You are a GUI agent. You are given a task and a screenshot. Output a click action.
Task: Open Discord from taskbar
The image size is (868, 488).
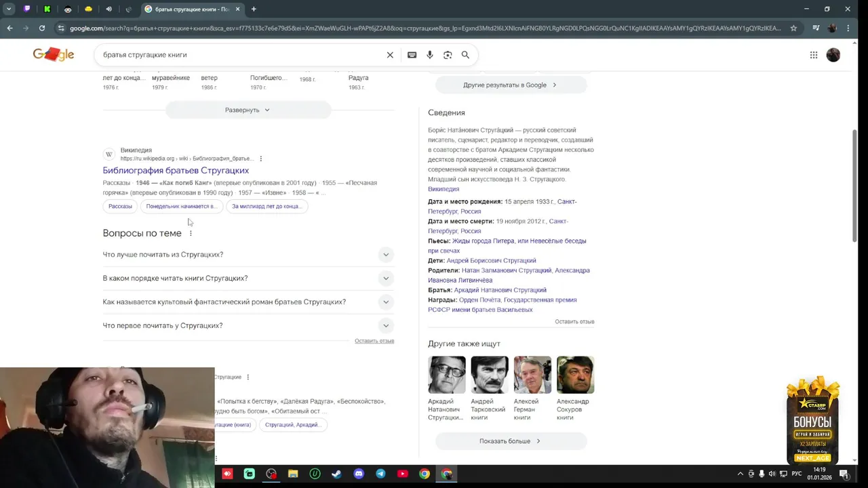point(359,474)
